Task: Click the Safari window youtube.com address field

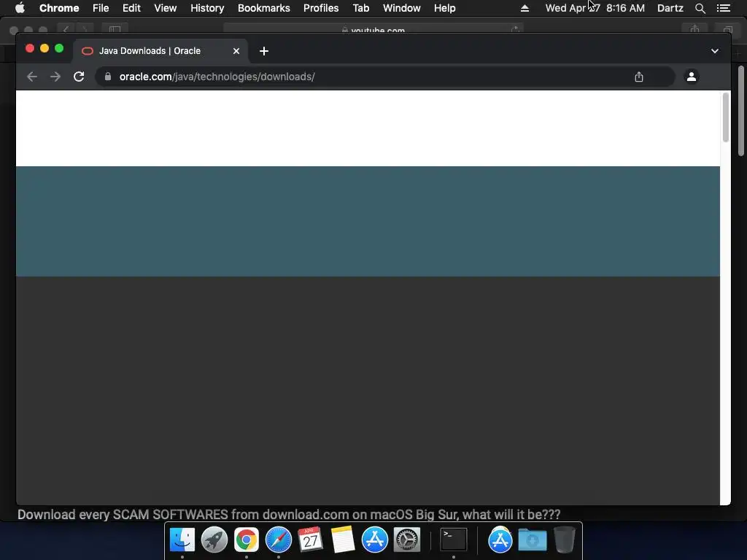Action: pyautogui.click(x=373, y=29)
